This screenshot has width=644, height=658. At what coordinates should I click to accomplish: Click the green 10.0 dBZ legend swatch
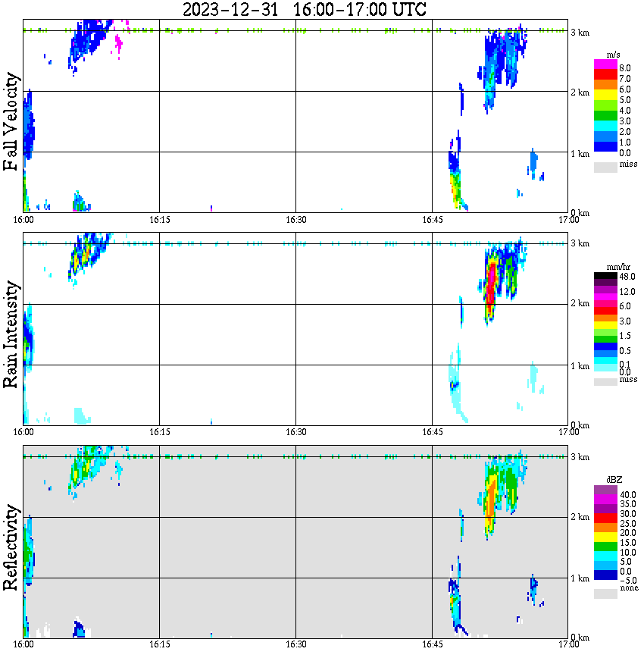[605, 547]
